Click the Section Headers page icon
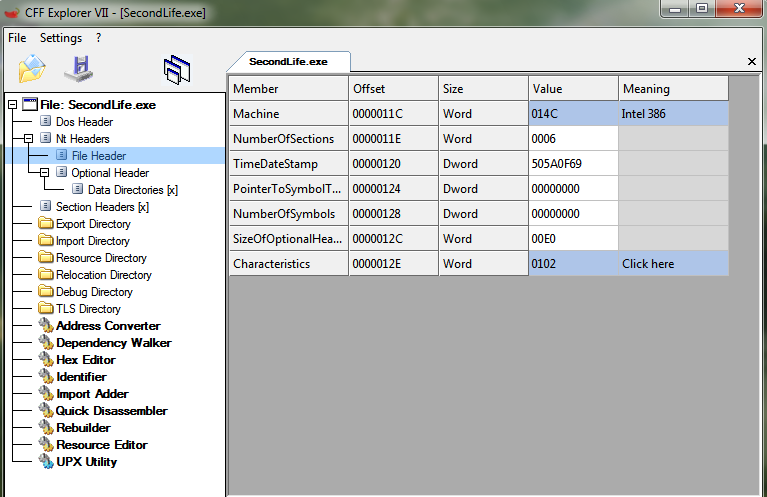This screenshot has height=497, width=767. 45,206
